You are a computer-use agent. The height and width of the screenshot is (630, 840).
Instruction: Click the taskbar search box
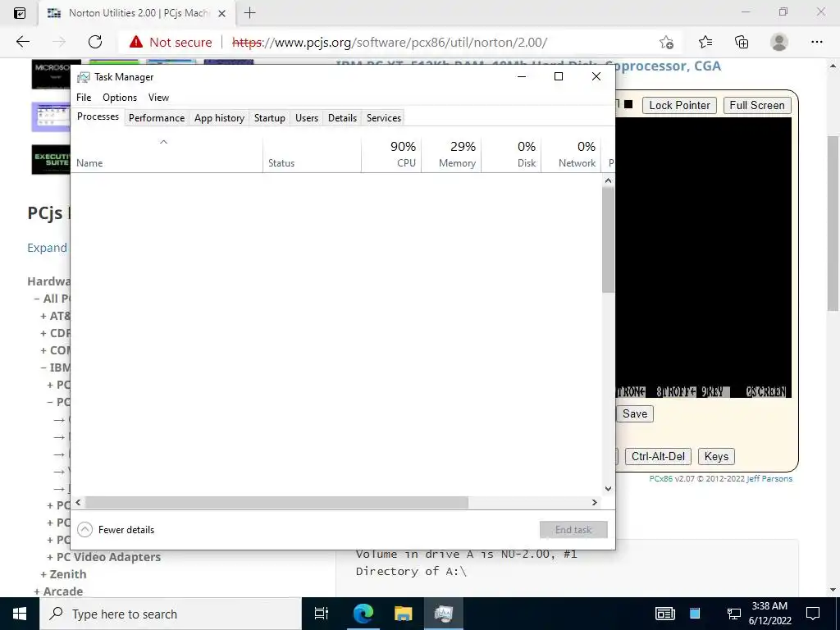pyautogui.click(x=171, y=614)
